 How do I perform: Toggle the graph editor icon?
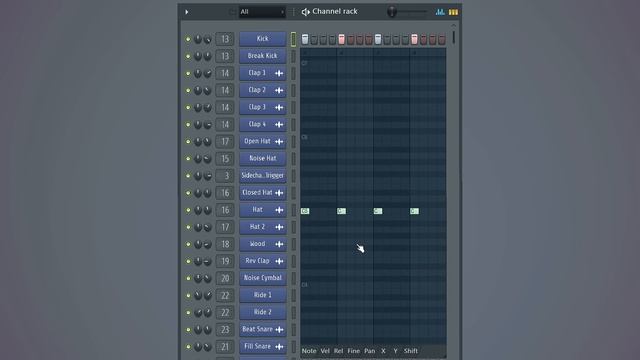click(x=440, y=12)
